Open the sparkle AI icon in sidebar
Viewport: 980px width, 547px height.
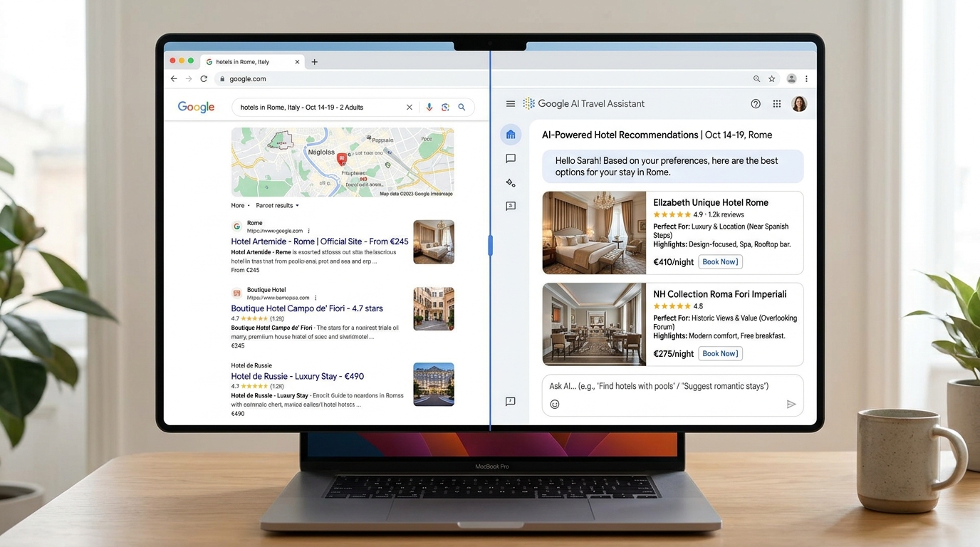click(x=511, y=183)
